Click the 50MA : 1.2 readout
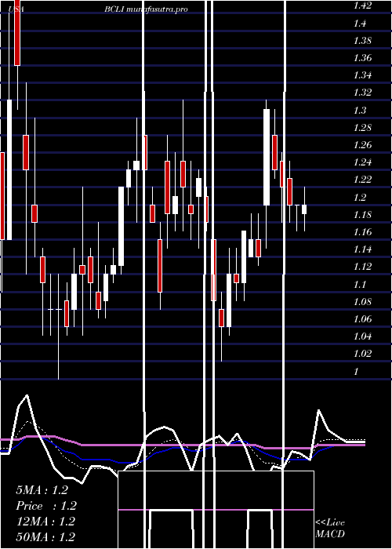Image resolution: width=392 pixels, height=549 pixels. pyautogui.click(x=45, y=536)
